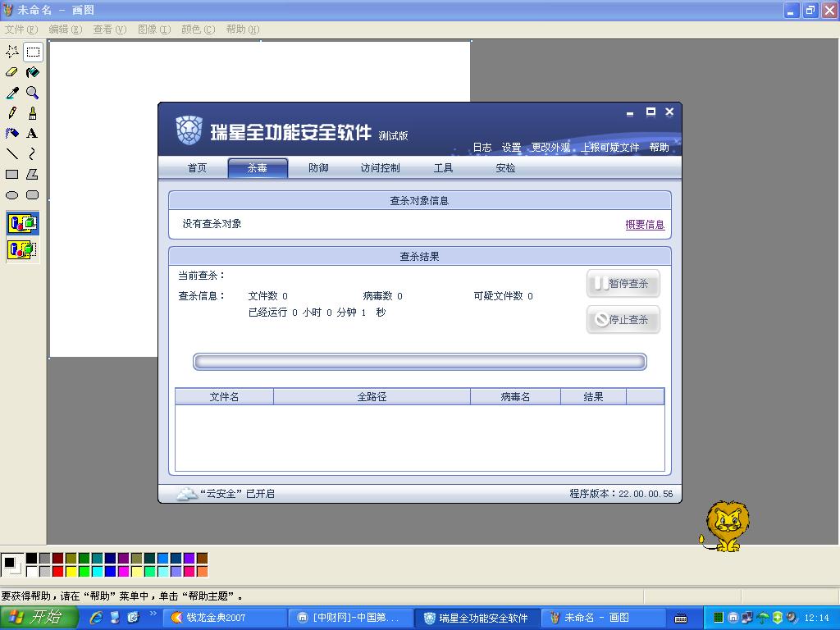840x630 pixels.
Task: Pick the yellow color swatch in palette
Action: coord(71,572)
